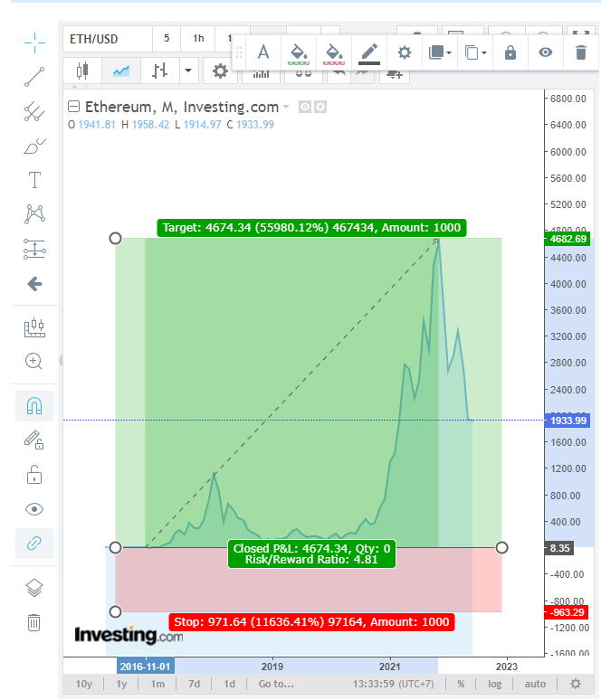
Task: Click the 1933.99 current price label
Action: pyautogui.click(x=568, y=421)
